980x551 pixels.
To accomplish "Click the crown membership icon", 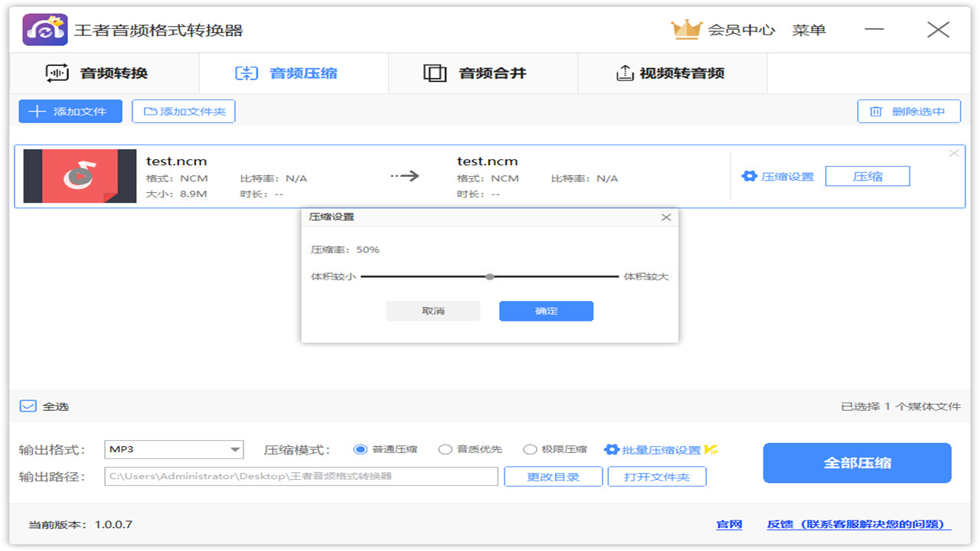I will [688, 29].
